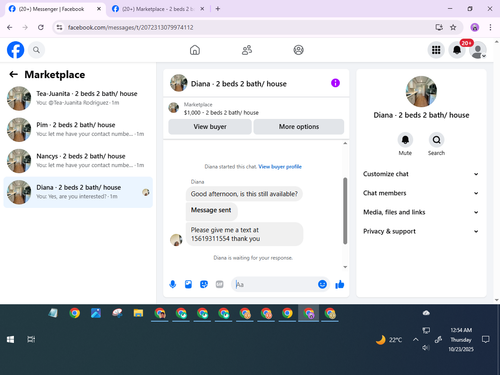Click the volume icon in system tray
The width and height of the screenshot is (500, 375).
[425, 348]
